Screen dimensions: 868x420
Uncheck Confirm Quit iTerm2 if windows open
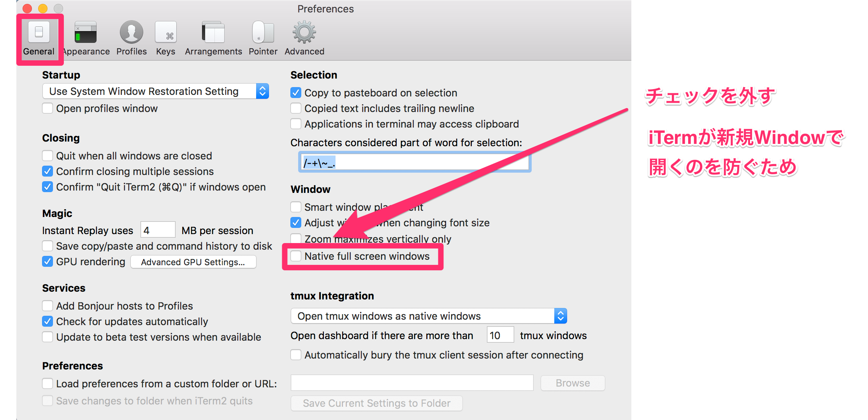tap(47, 187)
